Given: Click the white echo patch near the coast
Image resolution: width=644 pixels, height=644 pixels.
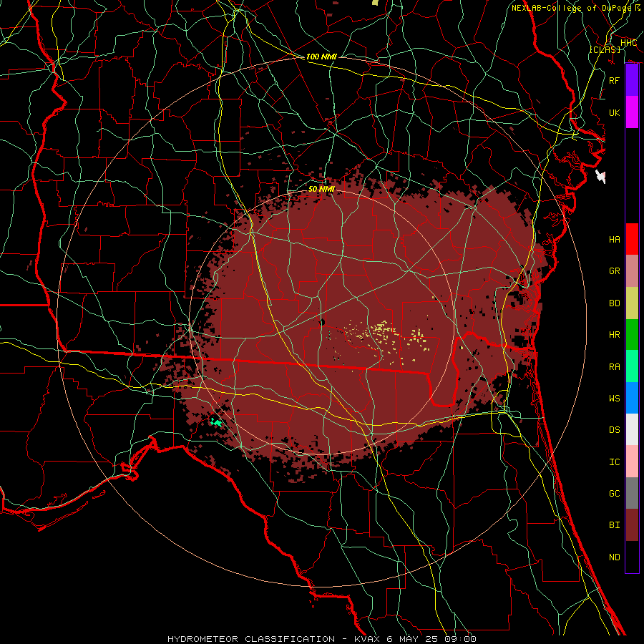Looking at the screenshot, I should 601,177.
